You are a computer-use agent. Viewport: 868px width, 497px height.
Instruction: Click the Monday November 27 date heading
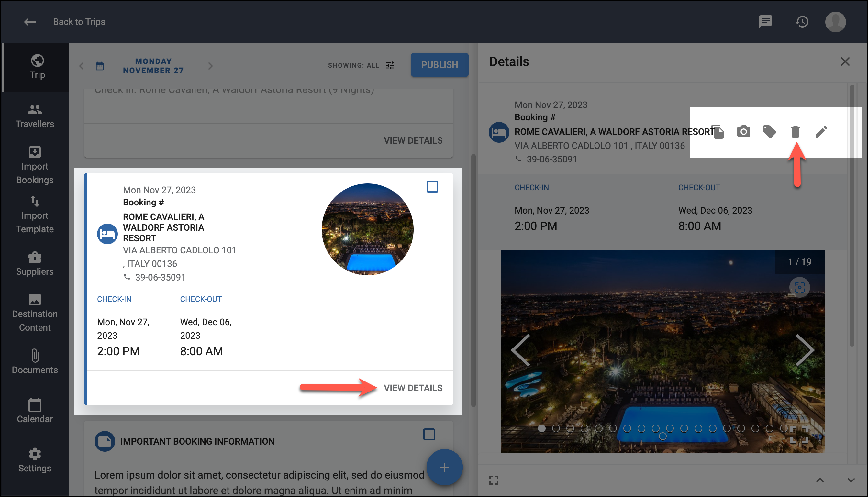[x=153, y=66]
